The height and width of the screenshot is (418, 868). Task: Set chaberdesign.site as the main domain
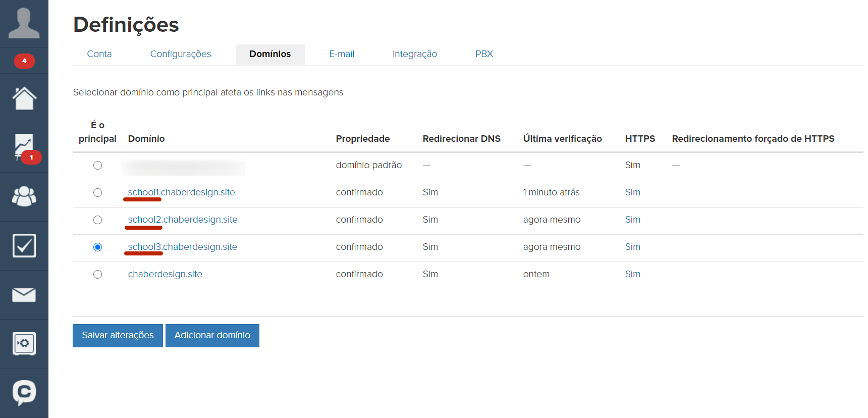click(98, 275)
